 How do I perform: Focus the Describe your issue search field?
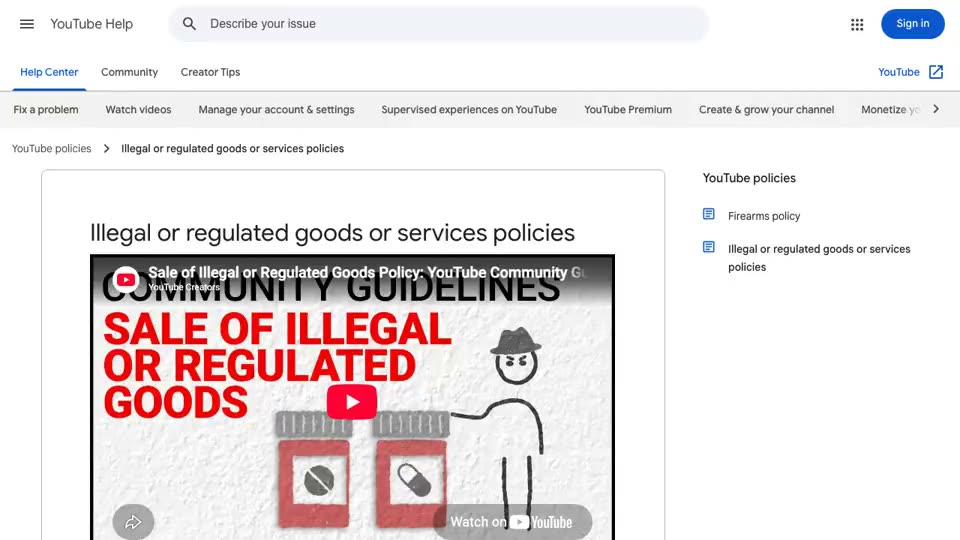click(438, 24)
